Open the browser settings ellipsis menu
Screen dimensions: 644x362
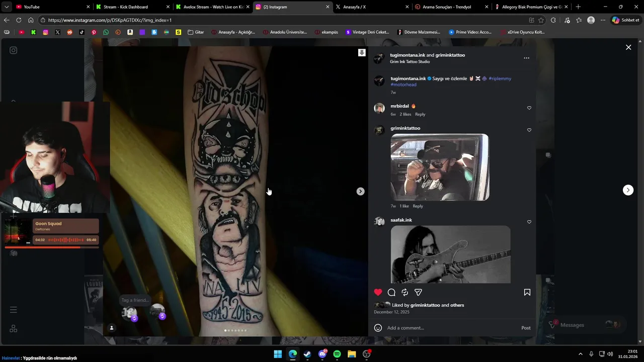603,20
